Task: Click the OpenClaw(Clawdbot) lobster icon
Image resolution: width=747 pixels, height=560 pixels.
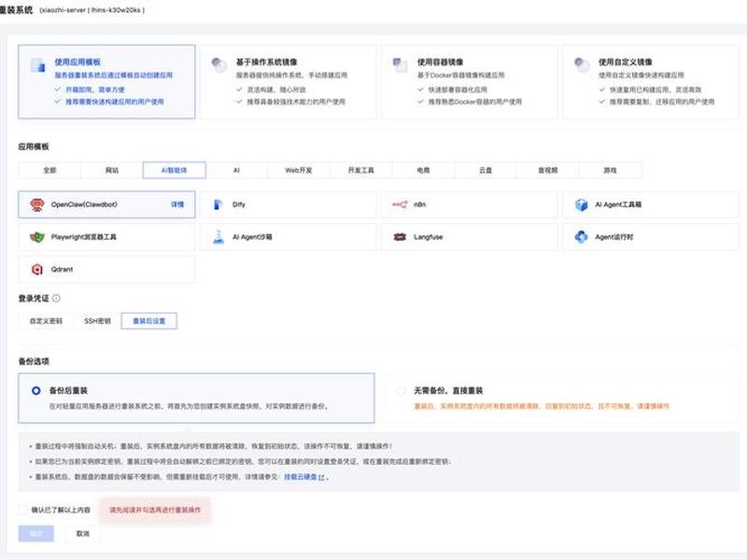Action: [x=37, y=204]
